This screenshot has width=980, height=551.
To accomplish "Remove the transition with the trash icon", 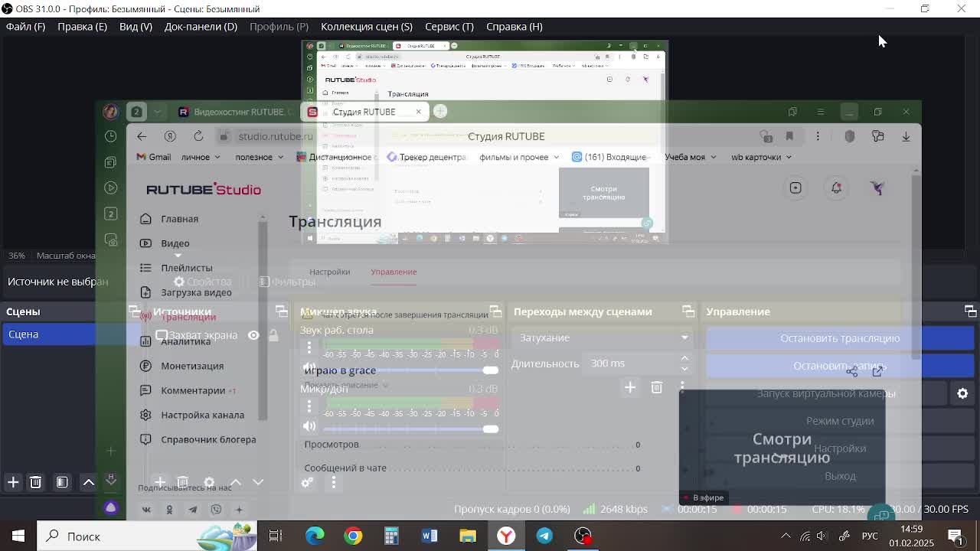I will pos(656,388).
